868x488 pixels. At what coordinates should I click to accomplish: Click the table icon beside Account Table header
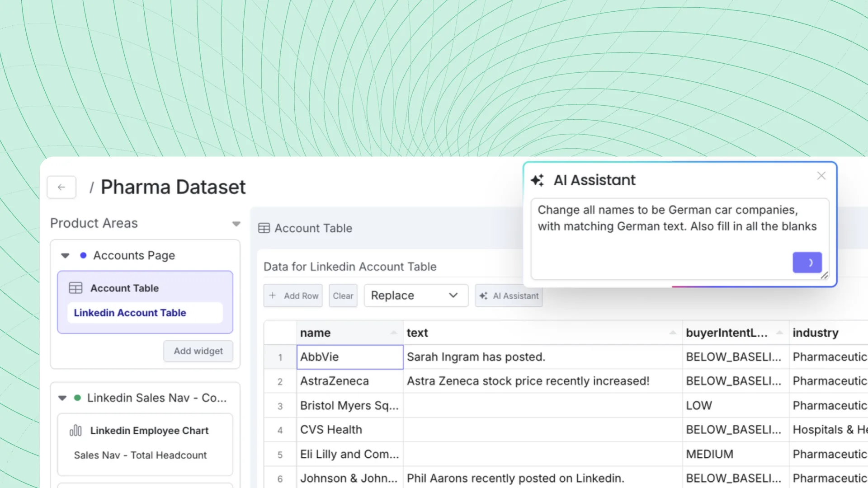[x=264, y=228]
